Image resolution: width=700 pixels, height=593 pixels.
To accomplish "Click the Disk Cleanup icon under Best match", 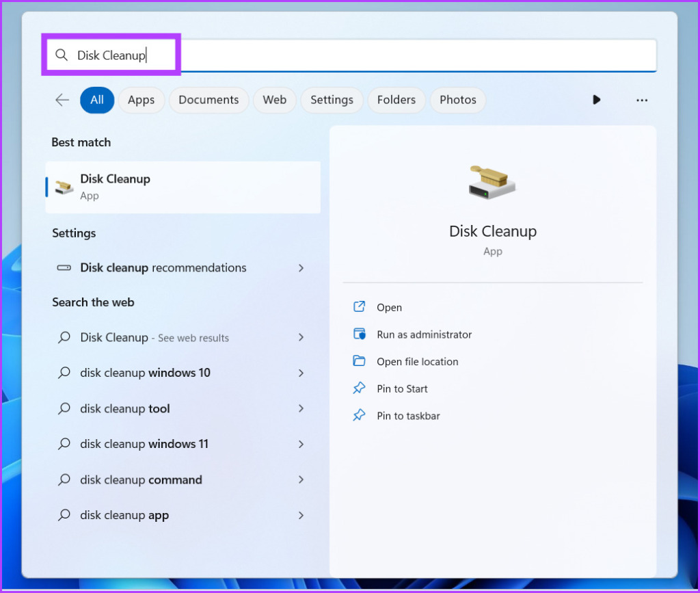I will pos(64,185).
